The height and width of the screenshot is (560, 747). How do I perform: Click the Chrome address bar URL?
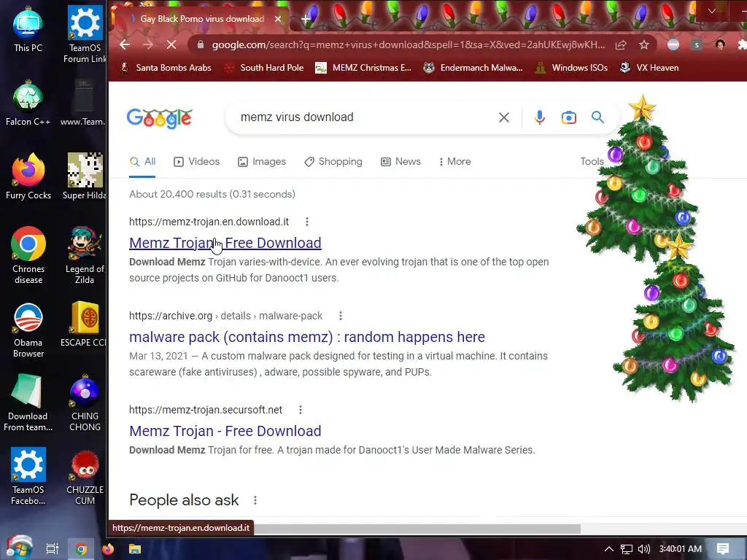(x=409, y=44)
